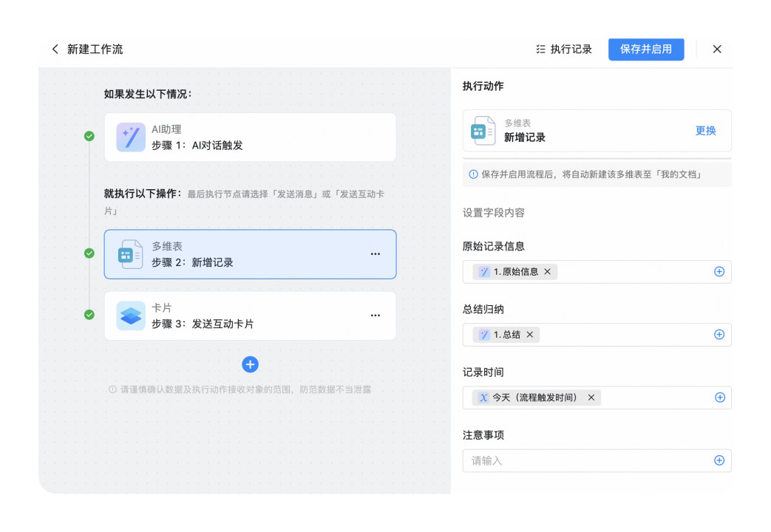771x532 pixels.
Task: Click the 卡片 layered icon in step 3
Action: coord(131,316)
